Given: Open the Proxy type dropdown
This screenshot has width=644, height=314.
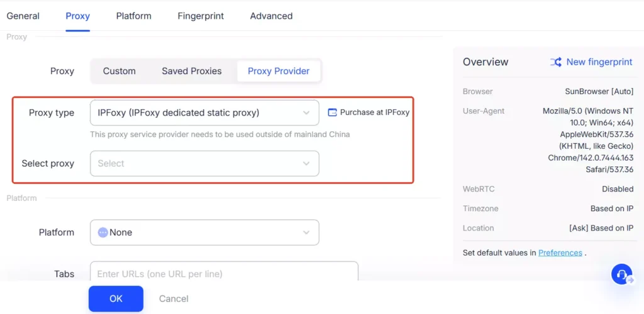Looking at the screenshot, I should [x=204, y=113].
